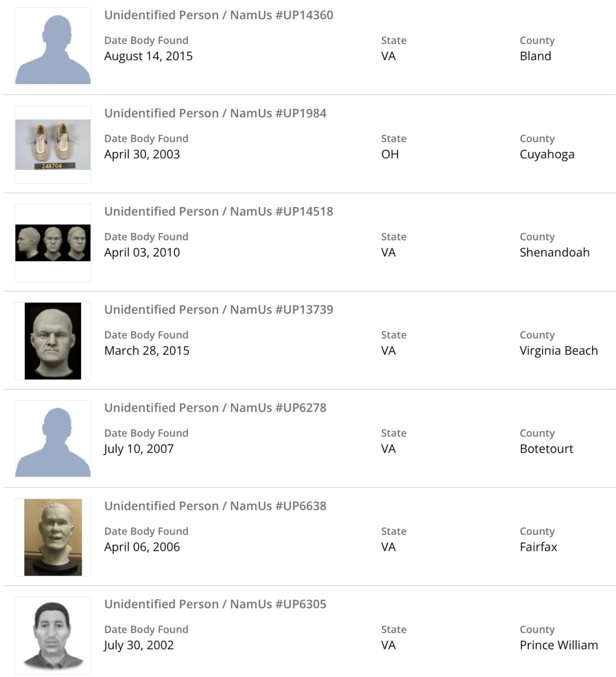616x677 pixels.
Task: Click the clay bust thumbnail for UP13739
Action: [53, 341]
